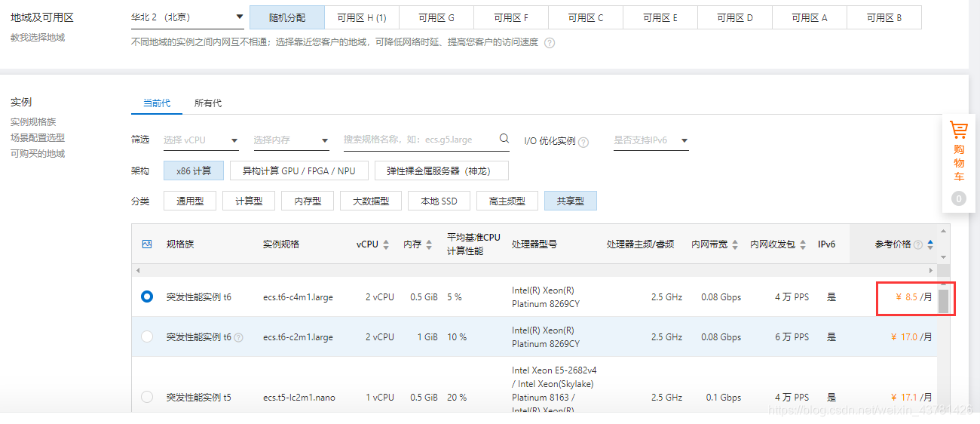Click the cart item count badge

[x=958, y=198]
